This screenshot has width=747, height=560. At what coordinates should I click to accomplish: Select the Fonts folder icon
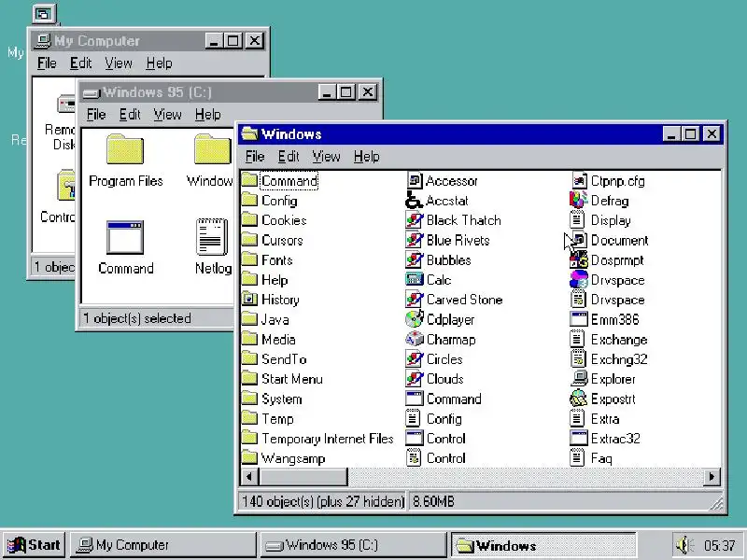tap(249, 260)
